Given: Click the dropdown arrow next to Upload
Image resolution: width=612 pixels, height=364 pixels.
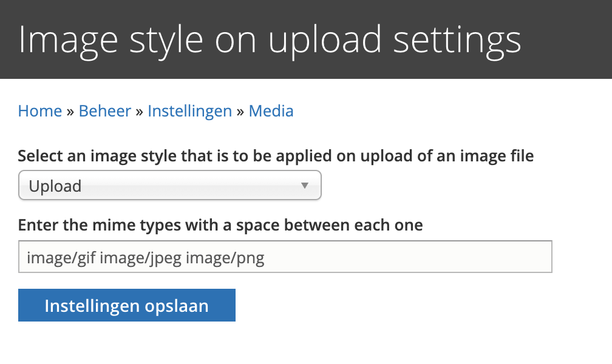Looking at the screenshot, I should [x=305, y=185].
